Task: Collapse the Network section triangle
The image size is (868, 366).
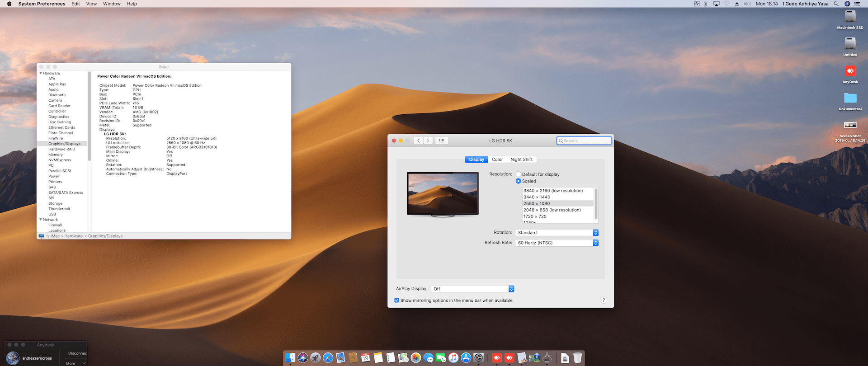Action: pos(41,220)
